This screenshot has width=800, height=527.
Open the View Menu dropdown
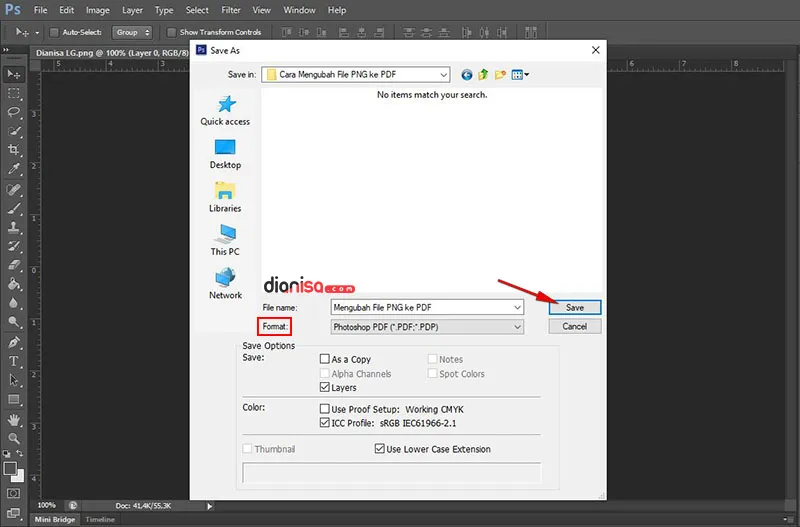[x=520, y=75]
